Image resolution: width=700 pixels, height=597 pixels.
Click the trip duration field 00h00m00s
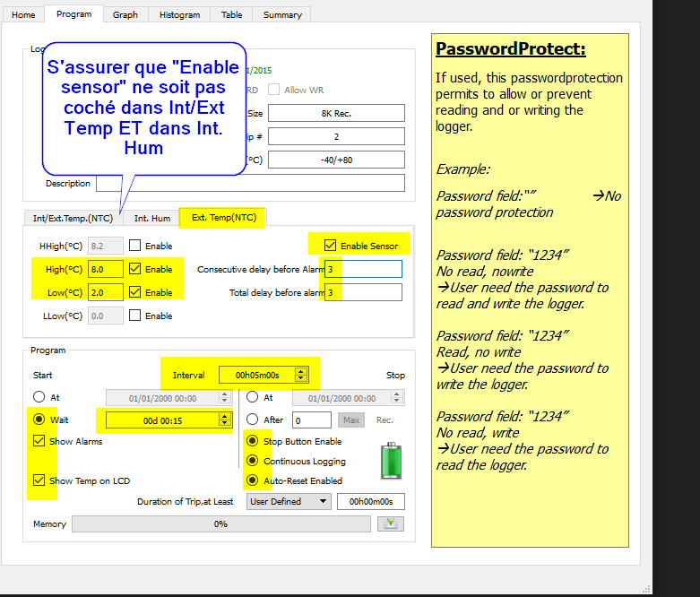tap(371, 501)
